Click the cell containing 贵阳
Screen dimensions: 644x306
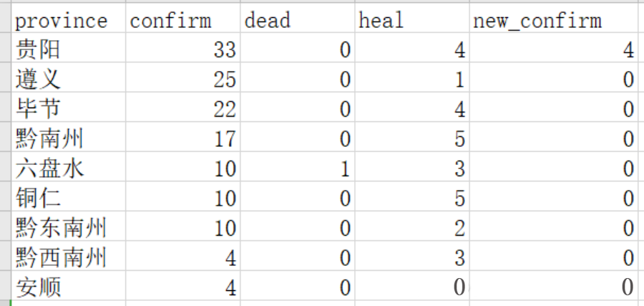point(69,49)
